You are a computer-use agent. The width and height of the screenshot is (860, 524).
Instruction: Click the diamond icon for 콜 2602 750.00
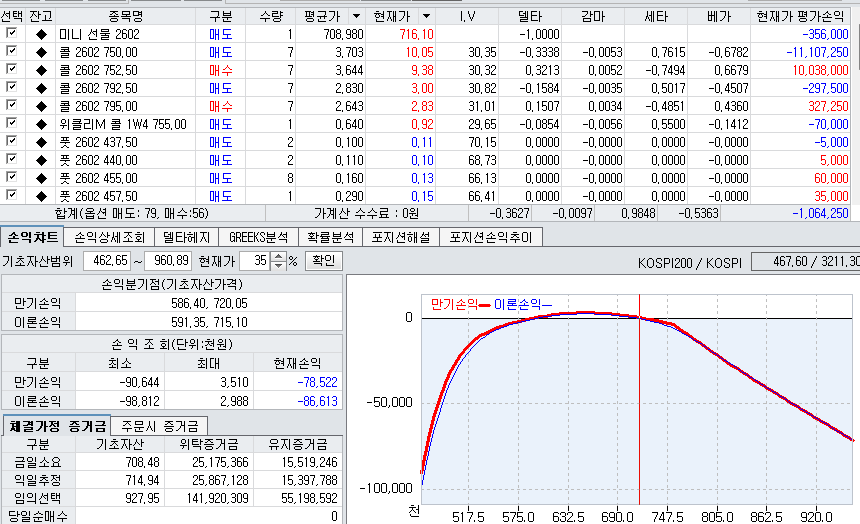[41, 53]
